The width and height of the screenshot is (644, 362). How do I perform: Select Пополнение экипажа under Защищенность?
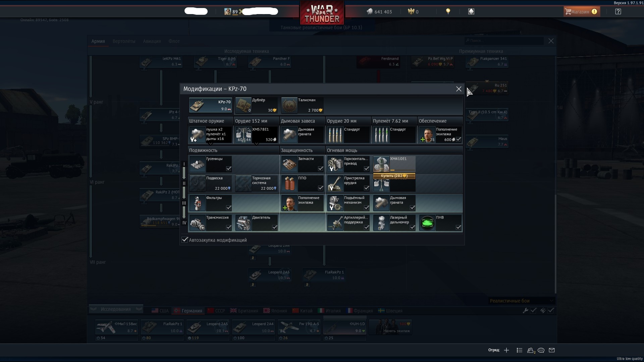coord(302,203)
